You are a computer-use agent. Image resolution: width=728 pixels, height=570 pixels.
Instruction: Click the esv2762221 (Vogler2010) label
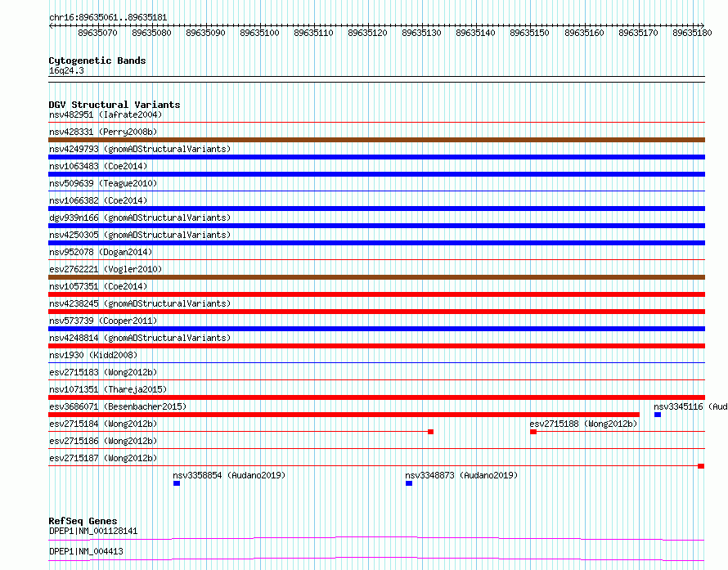pyautogui.click(x=106, y=269)
